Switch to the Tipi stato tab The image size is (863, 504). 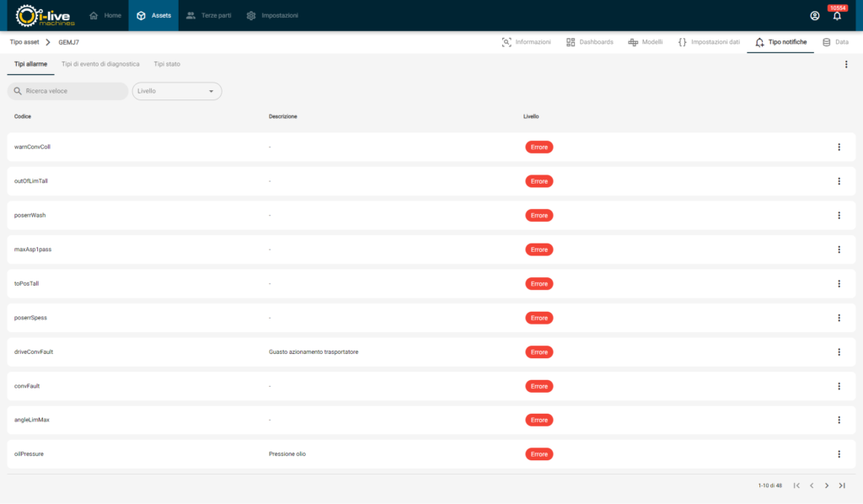167,64
